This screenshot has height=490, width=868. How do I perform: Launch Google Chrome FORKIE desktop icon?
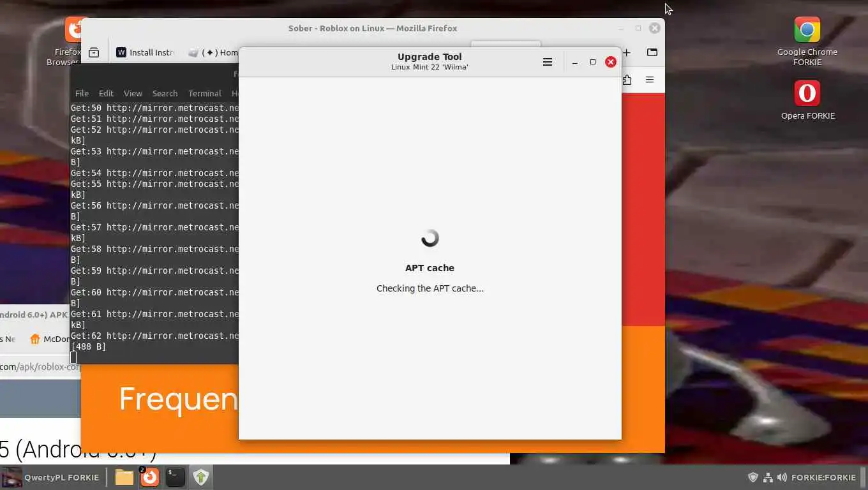coord(807,41)
